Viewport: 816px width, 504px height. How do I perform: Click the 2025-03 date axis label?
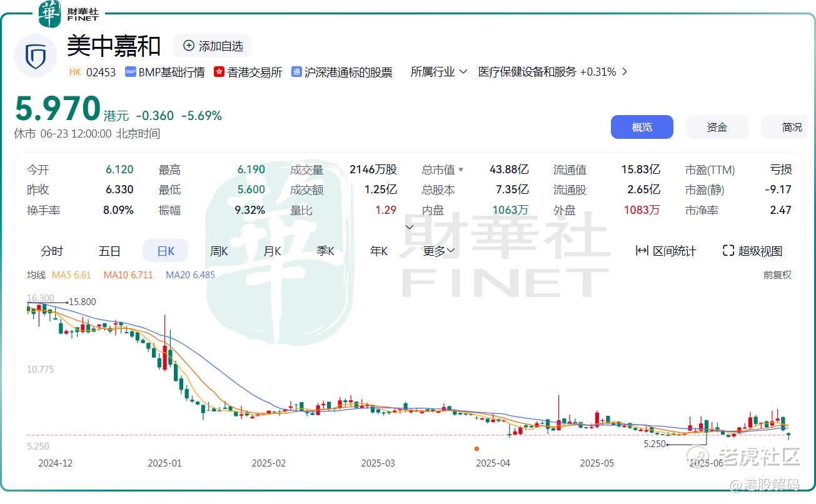(x=378, y=463)
